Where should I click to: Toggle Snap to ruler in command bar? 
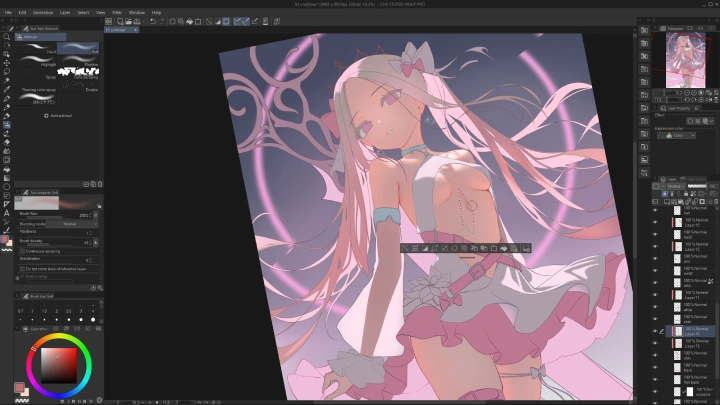tap(237, 22)
